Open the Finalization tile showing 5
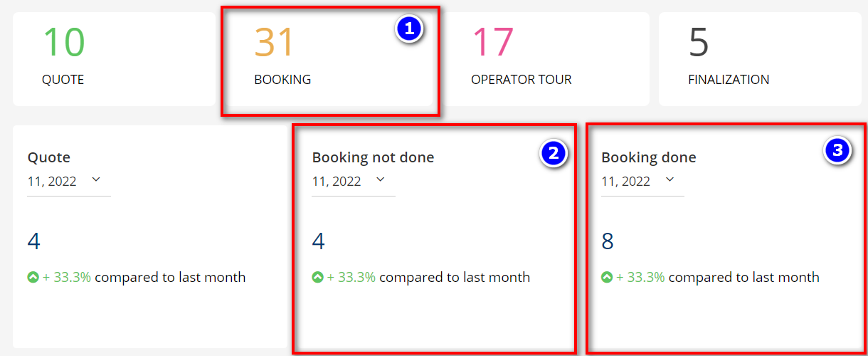This screenshot has width=868, height=356. click(760, 59)
